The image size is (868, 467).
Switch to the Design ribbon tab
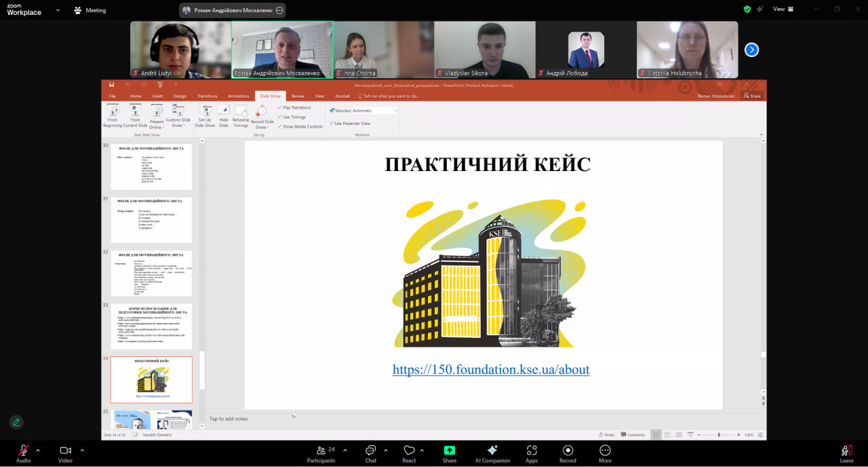(180, 96)
